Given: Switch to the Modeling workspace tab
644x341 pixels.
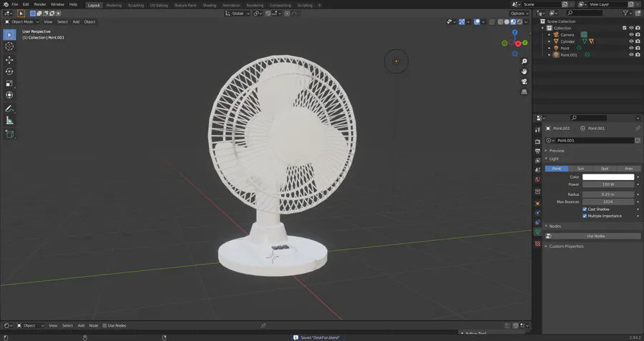Looking at the screenshot, I should [x=114, y=5].
